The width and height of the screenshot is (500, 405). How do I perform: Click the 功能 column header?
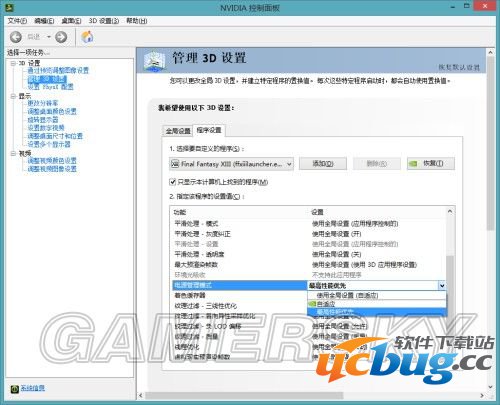[180, 212]
